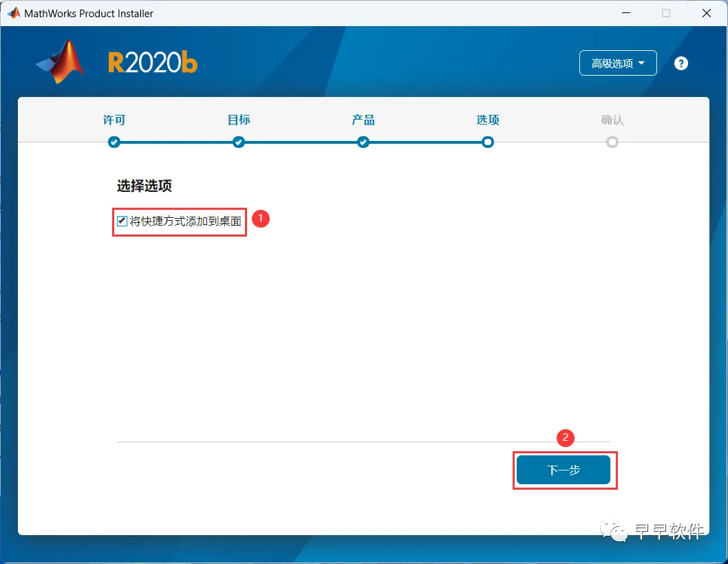The image size is (728, 564).
Task: Minimize the installer window
Action: [x=626, y=13]
